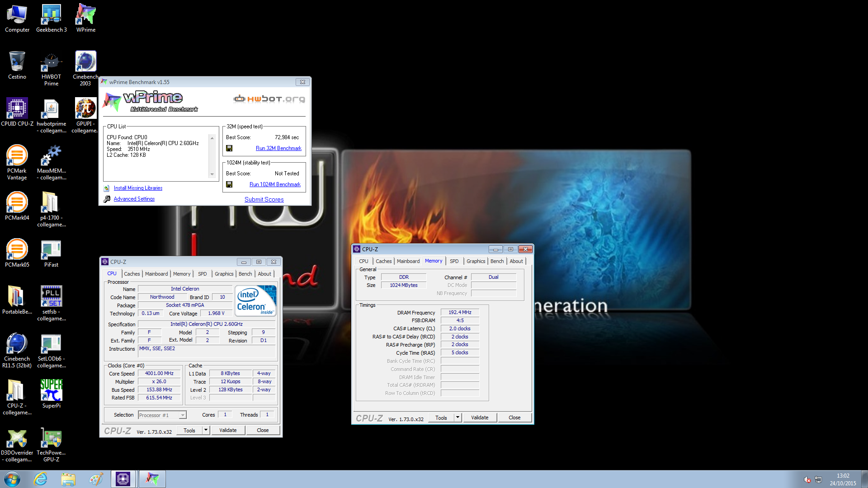Screen dimensions: 868x488
Task: Select CPUID CPU-Z desktop icon
Action: 17,113
